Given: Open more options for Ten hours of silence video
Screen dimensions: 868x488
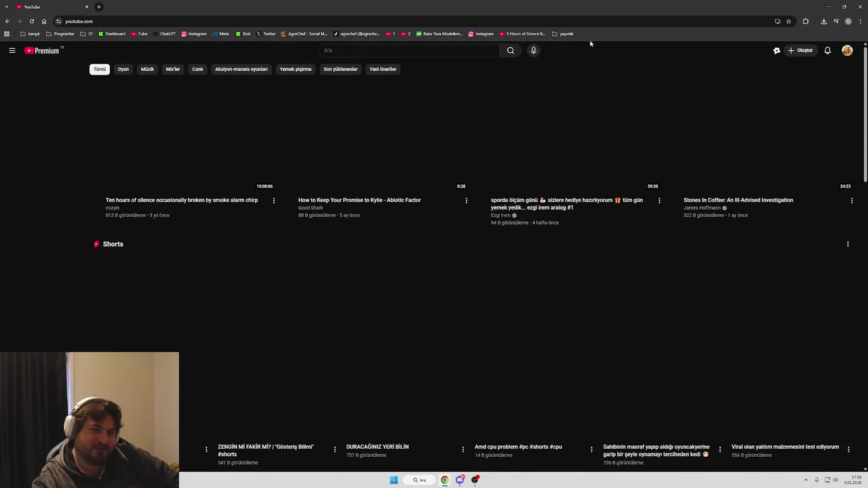Looking at the screenshot, I should 274,201.
